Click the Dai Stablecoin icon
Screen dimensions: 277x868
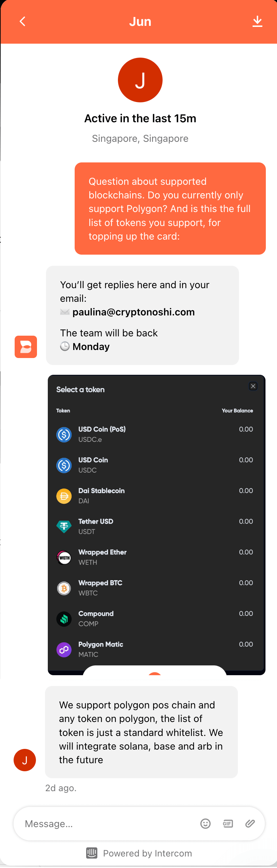64,496
